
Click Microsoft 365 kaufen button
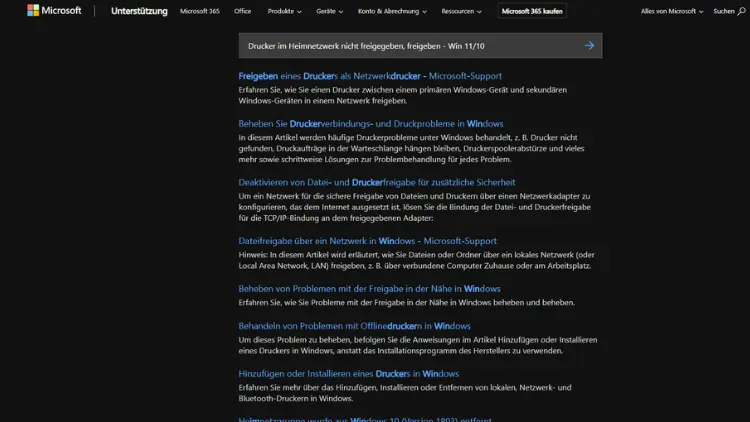tap(532, 11)
